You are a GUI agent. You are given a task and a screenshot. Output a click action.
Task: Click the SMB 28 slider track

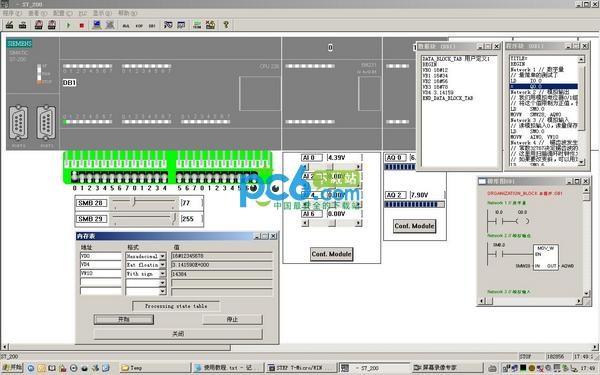tap(144, 202)
